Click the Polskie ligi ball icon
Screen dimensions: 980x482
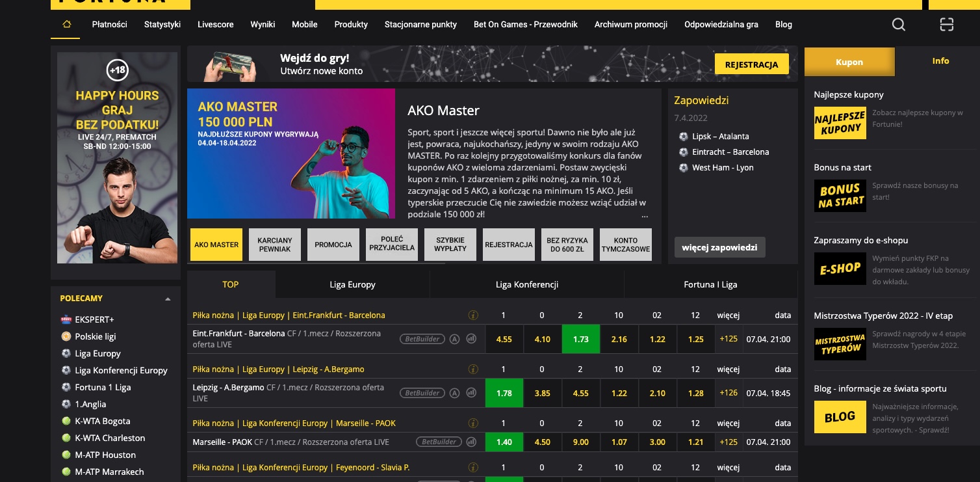[x=66, y=336]
